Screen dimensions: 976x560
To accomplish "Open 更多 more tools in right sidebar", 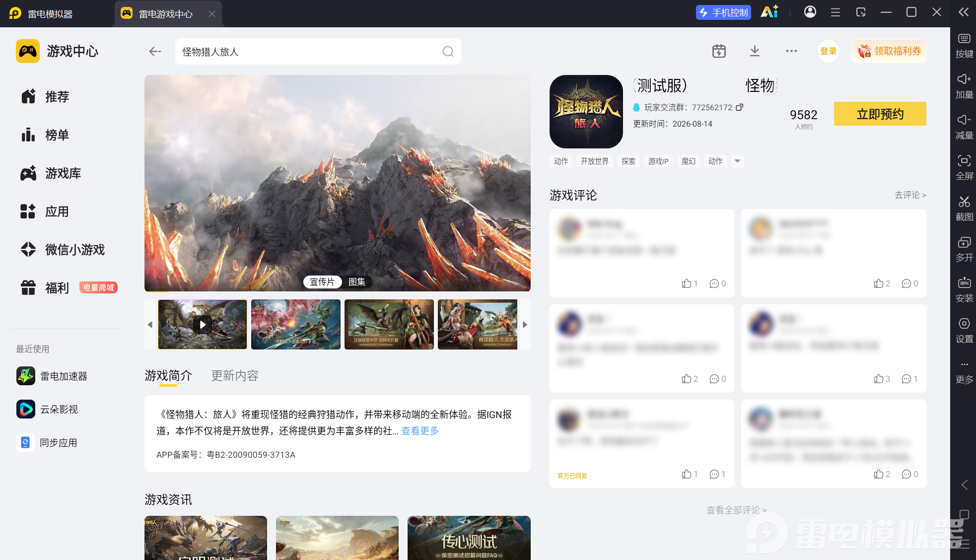I will 964,372.
